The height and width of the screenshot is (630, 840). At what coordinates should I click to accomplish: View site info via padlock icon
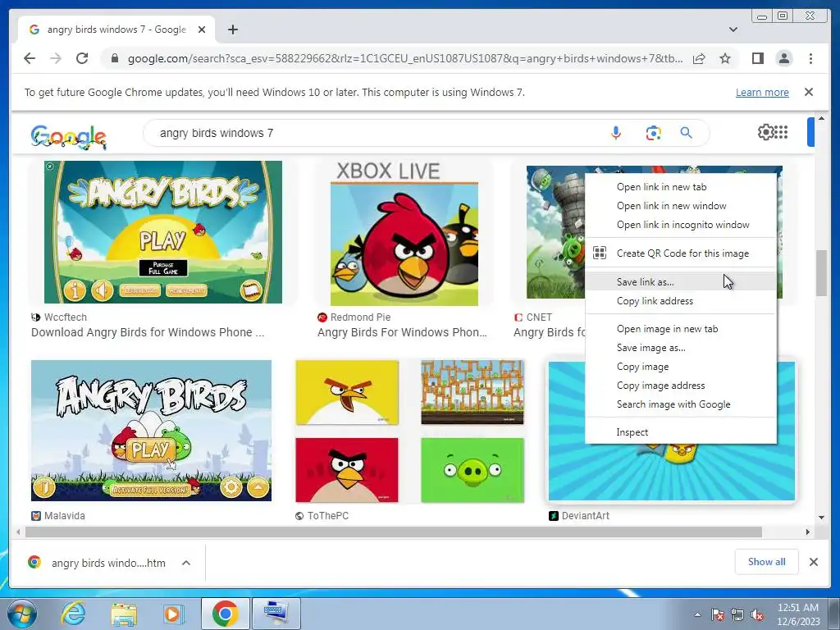click(x=115, y=58)
